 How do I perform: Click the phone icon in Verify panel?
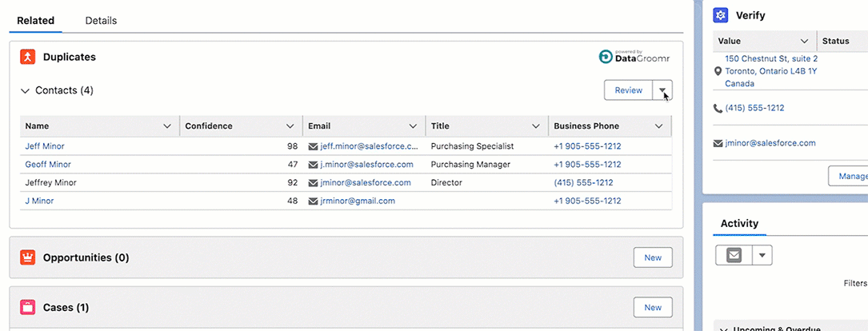(718, 108)
